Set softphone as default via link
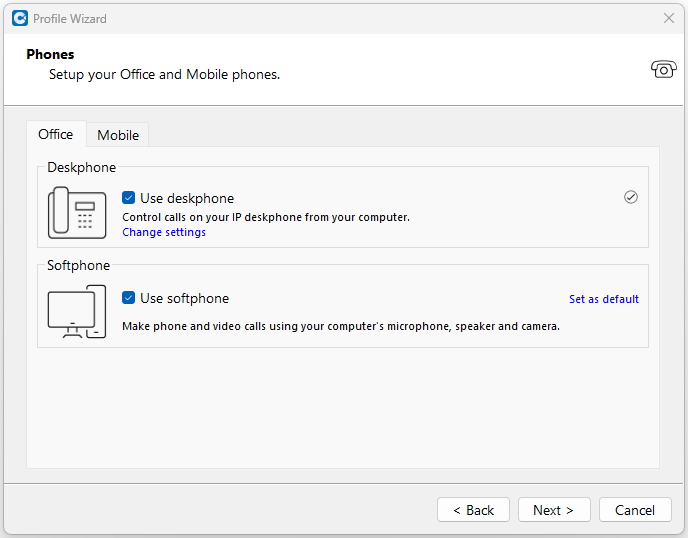The height and width of the screenshot is (538, 688). coord(603,299)
